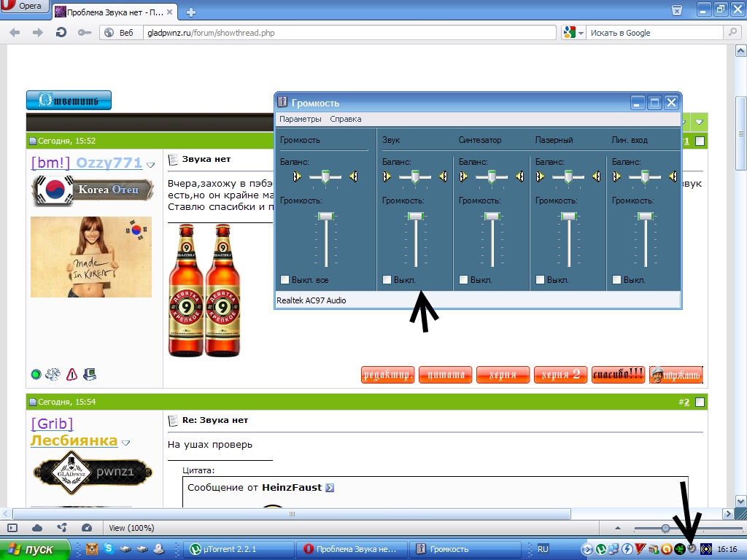747x560 pixels.
Task: Mute the Синтезатор channel checkbox
Action: [464, 279]
